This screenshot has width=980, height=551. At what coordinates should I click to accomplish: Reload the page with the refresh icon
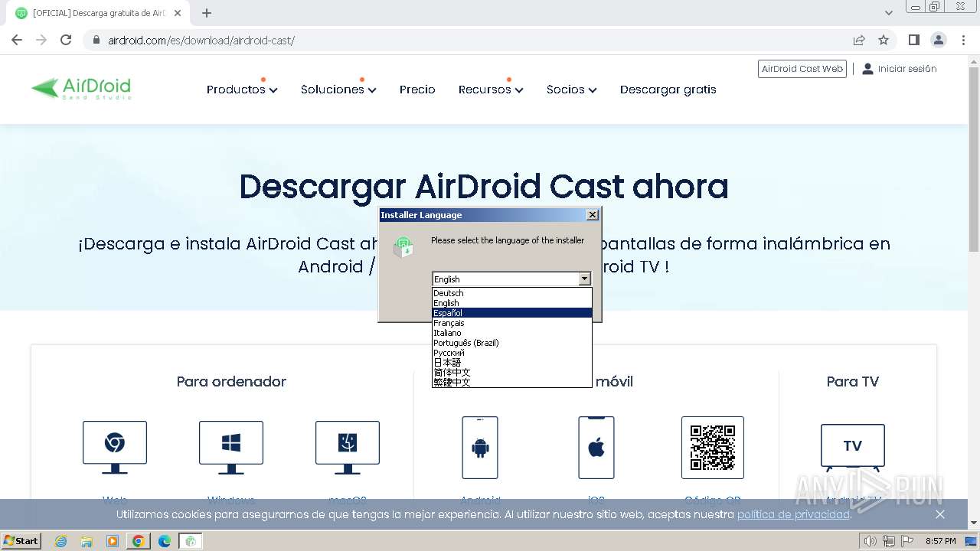[66, 40]
